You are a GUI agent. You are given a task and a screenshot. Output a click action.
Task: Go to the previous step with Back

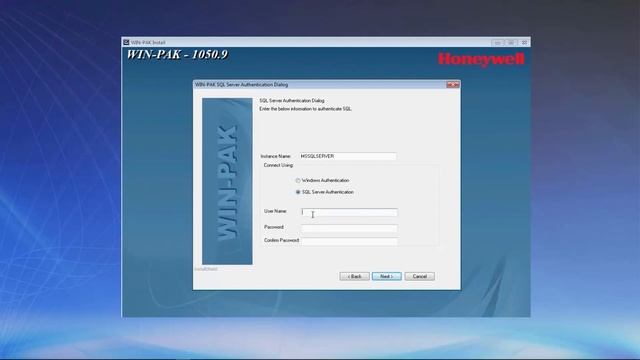tap(354, 276)
